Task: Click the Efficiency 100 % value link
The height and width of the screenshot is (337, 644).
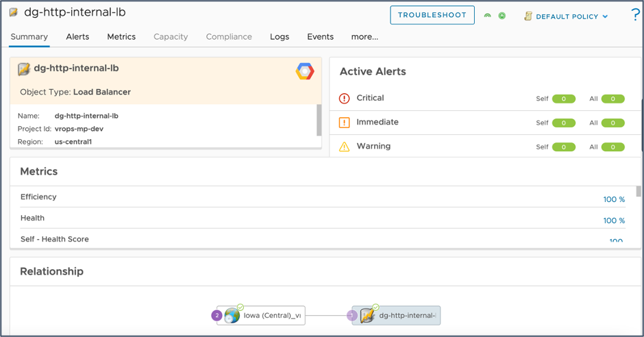Action: (x=614, y=199)
